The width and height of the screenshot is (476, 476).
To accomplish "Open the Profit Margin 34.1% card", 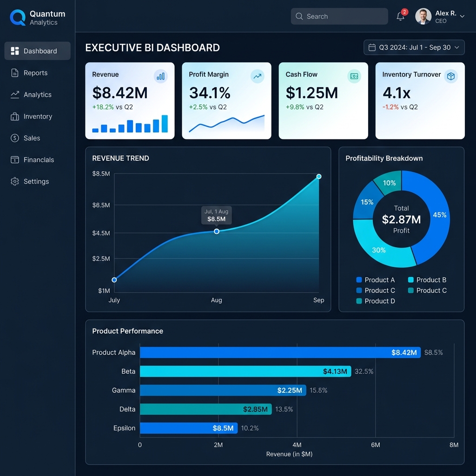I will (x=226, y=101).
